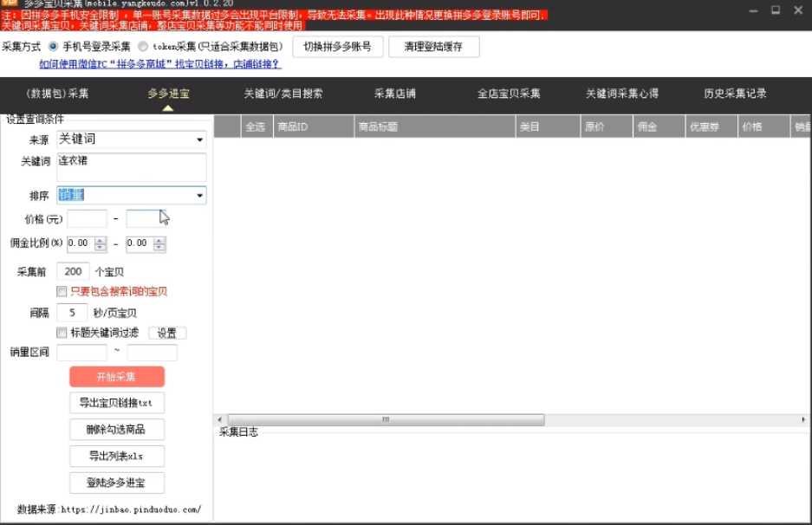Screen dimensions: 812x525
Task: View the 历史采集记录 tab
Action: pyautogui.click(x=735, y=94)
